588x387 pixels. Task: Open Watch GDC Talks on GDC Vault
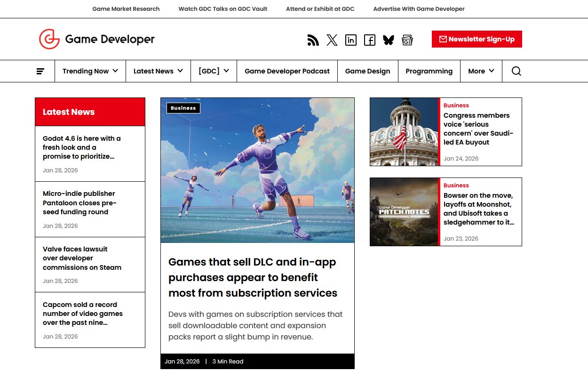click(223, 9)
